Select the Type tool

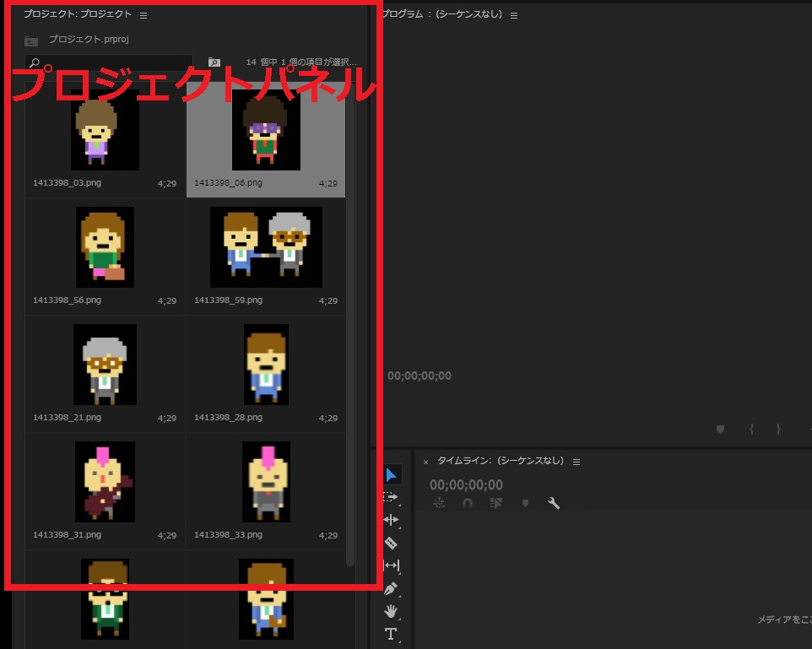point(391,634)
